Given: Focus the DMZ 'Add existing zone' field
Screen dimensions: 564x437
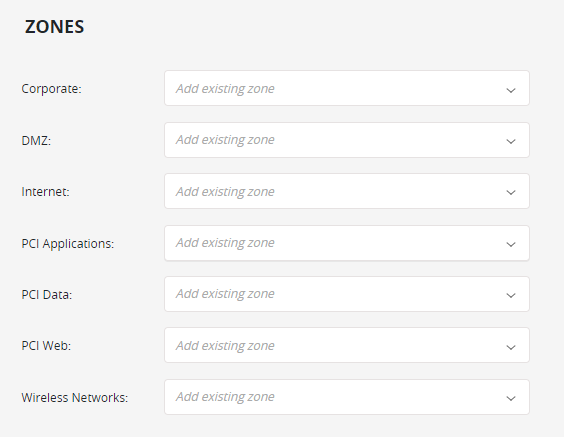Looking at the screenshot, I should (x=347, y=140).
